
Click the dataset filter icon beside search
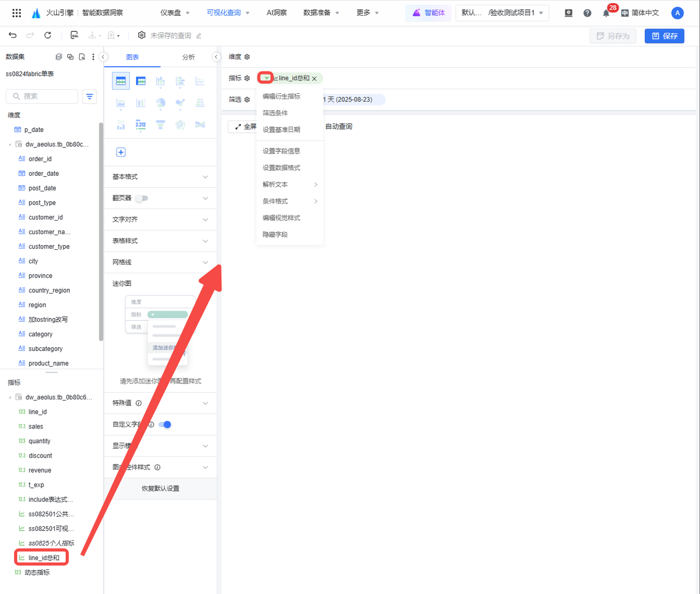coord(89,97)
